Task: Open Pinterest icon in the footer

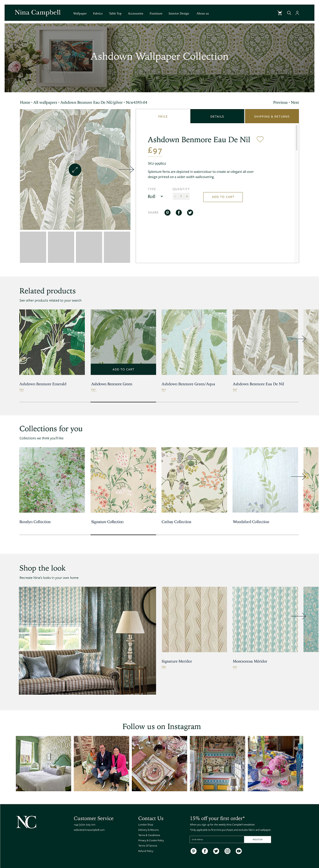Action: 193,851
